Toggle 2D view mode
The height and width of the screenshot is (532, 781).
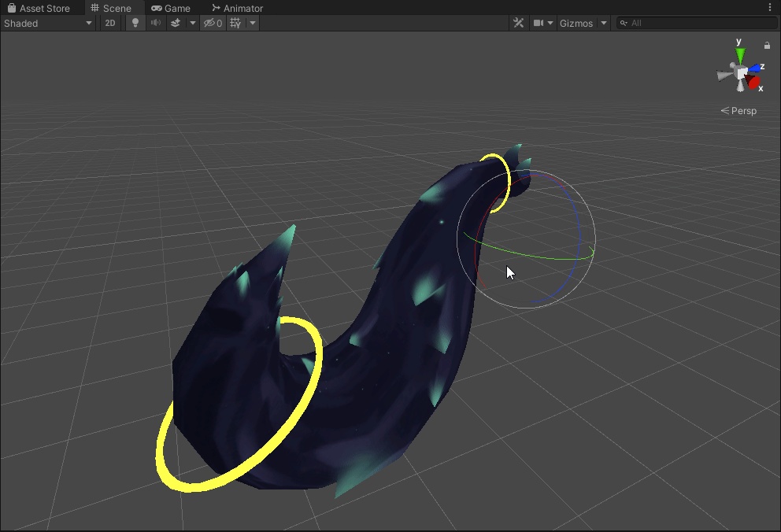pos(109,23)
